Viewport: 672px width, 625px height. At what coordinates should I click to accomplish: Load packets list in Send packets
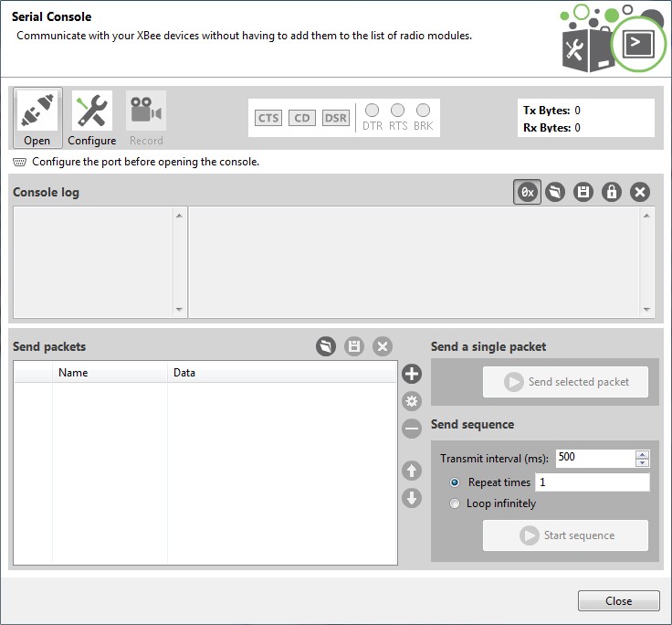(326, 346)
